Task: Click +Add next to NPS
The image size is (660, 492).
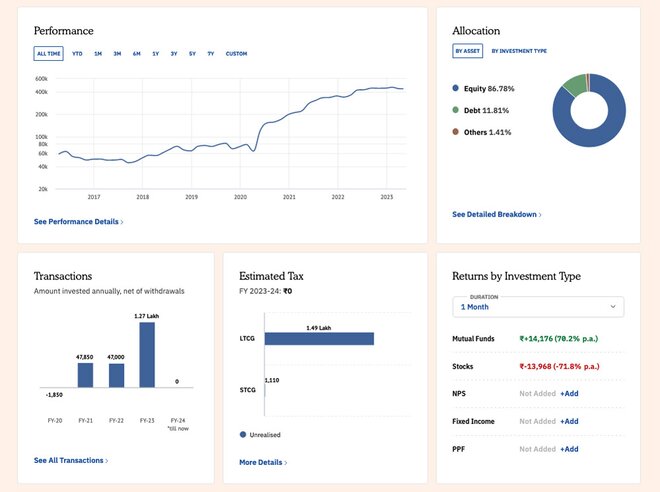Action: click(569, 394)
